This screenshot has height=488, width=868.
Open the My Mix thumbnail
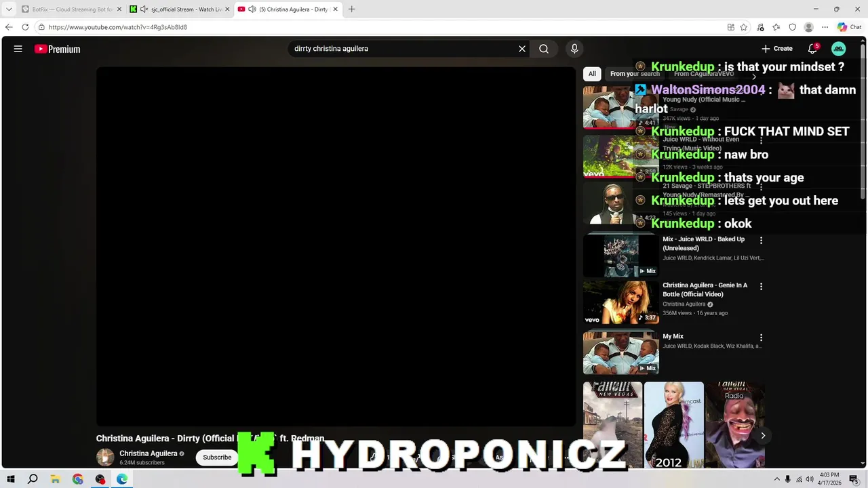620,352
